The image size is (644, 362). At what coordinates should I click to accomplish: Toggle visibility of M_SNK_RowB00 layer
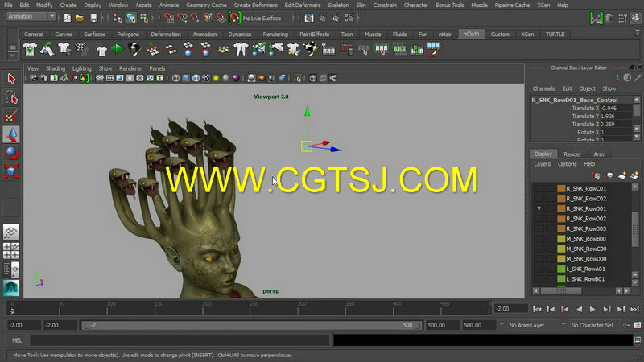point(539,239)
